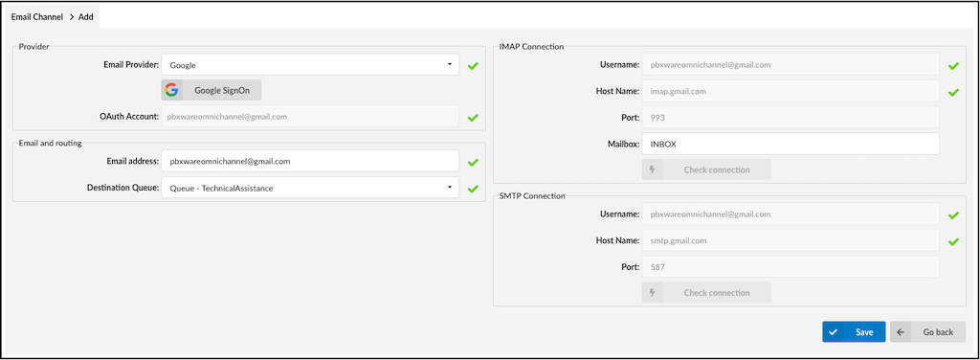Screen dimensions: 980x360
Task: Click the "OAuth Account:" label
Action: pyautogui.click(x=129, y=116)
